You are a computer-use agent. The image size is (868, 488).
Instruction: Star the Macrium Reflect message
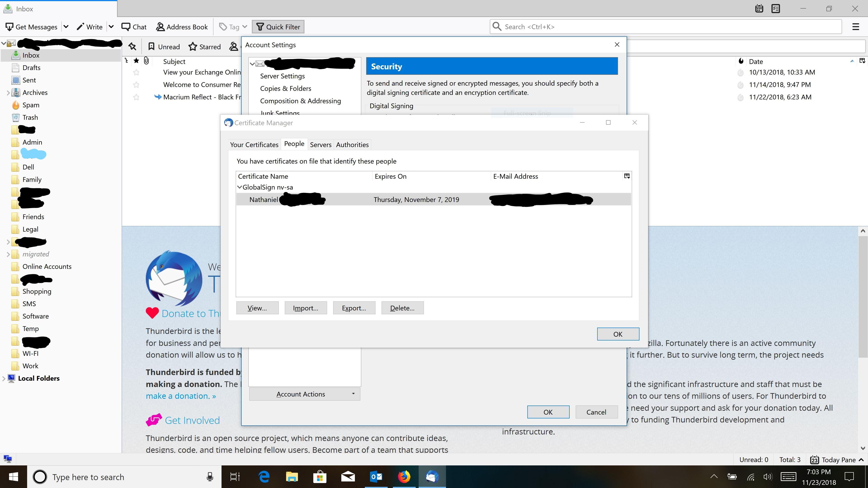(x=136, y=97)
